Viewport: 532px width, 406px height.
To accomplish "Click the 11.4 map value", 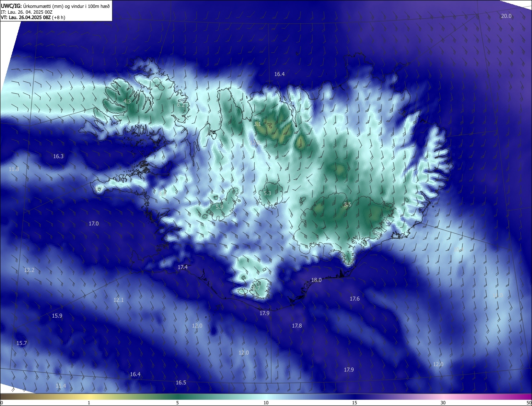I will (x=61, y=386).
